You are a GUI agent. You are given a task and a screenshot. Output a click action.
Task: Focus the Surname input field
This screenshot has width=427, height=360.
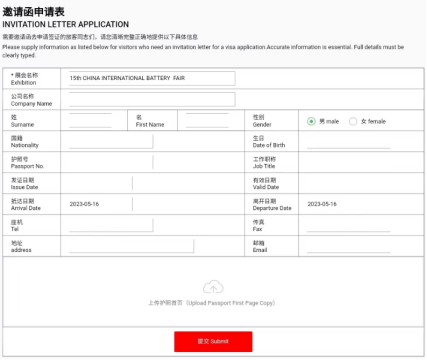[x=90, y=120]
